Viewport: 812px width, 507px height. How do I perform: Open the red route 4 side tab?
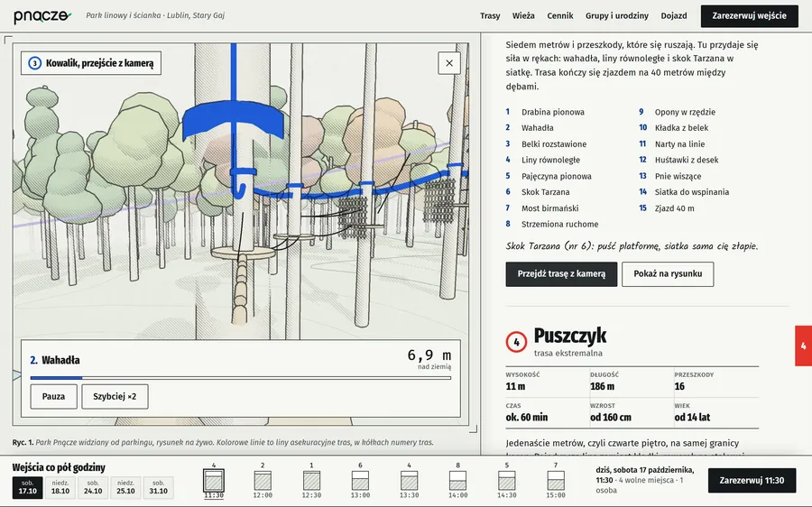[803, 346]
